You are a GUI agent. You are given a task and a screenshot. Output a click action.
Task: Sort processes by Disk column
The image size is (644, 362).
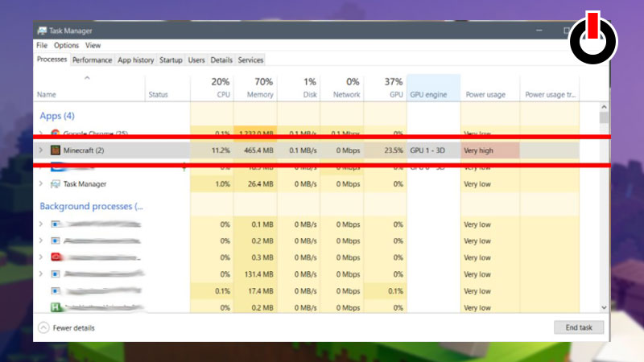click(299, 88)
